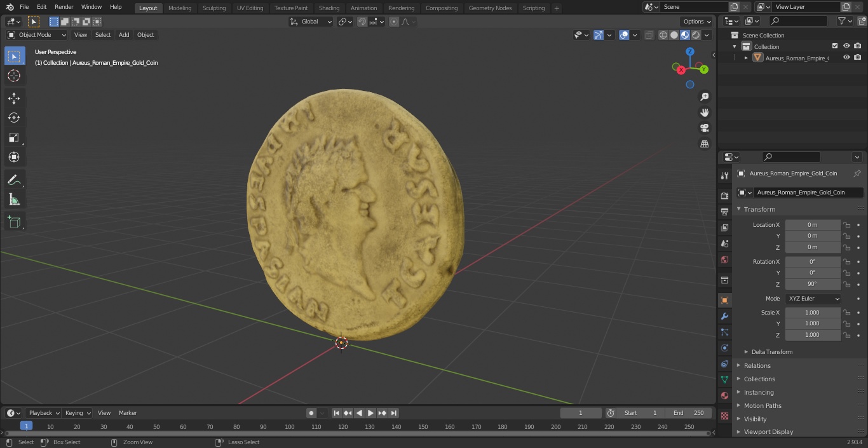Open the View Layer properties tab
The height and width of the screenshot is (448, 868).
coord(724,227)
